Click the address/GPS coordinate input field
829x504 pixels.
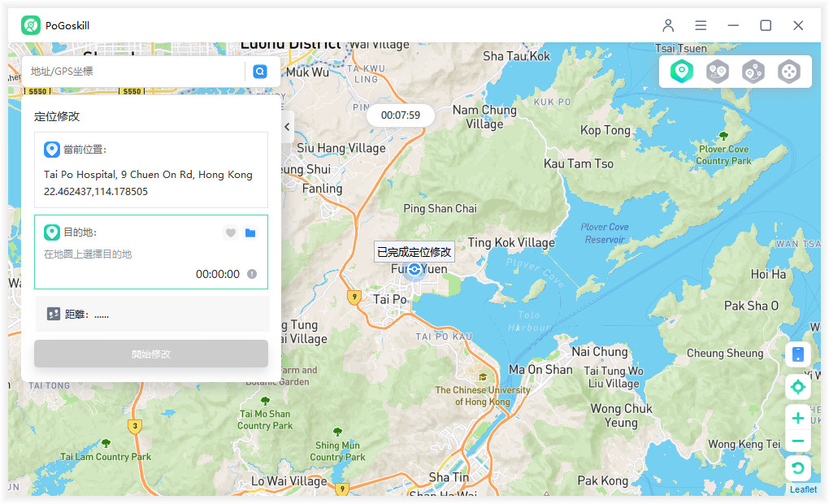[x=134, y=72]
